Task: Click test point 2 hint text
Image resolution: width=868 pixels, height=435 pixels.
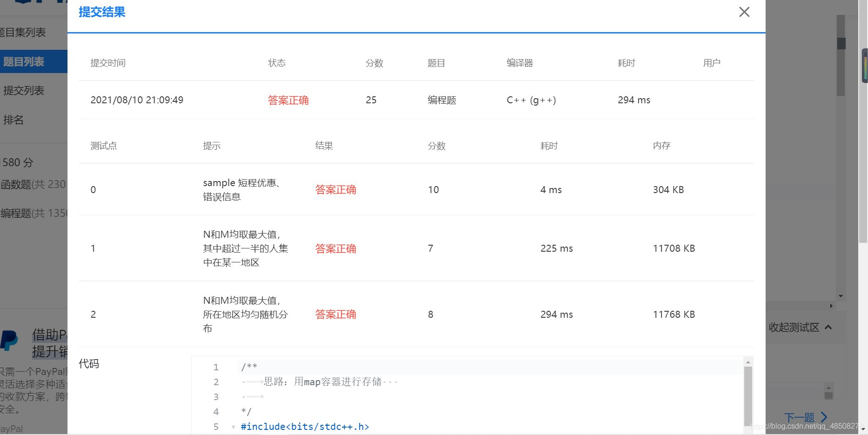Action: pyautogui.click(x=245, y=315)
